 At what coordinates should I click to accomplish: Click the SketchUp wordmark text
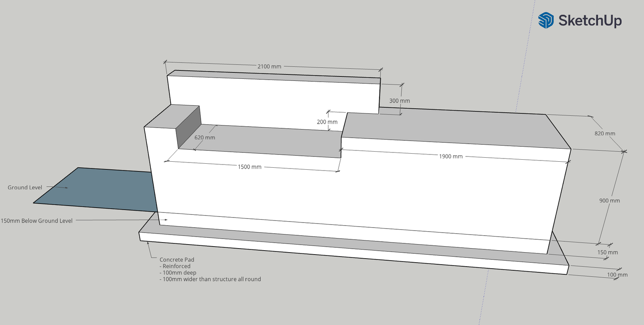point(590,20)
